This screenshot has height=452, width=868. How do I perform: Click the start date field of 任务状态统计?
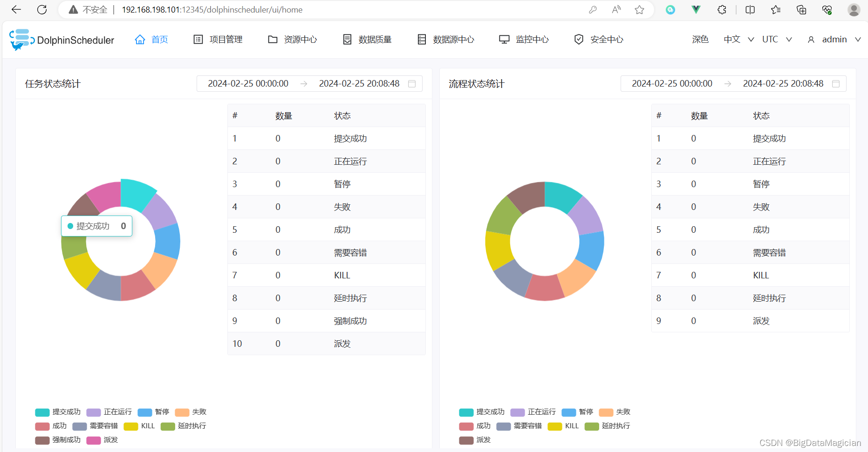(x=248, y=83)
